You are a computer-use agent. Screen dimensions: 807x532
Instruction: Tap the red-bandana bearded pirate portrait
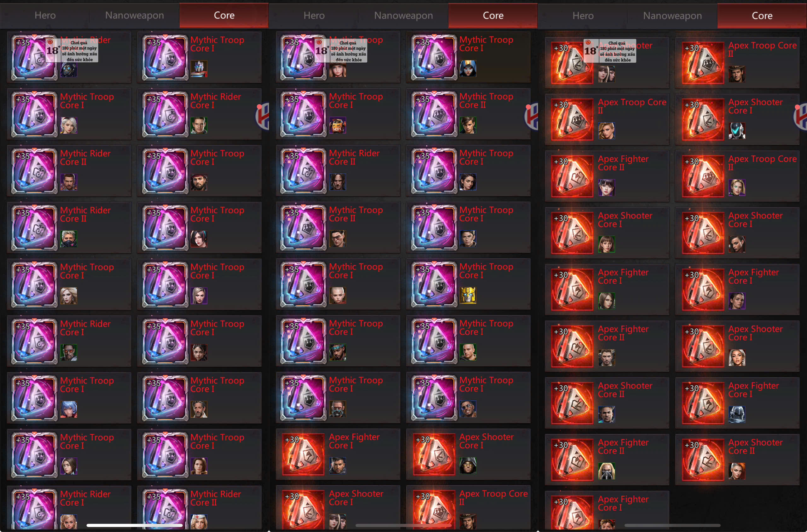(x=199, y=182)
